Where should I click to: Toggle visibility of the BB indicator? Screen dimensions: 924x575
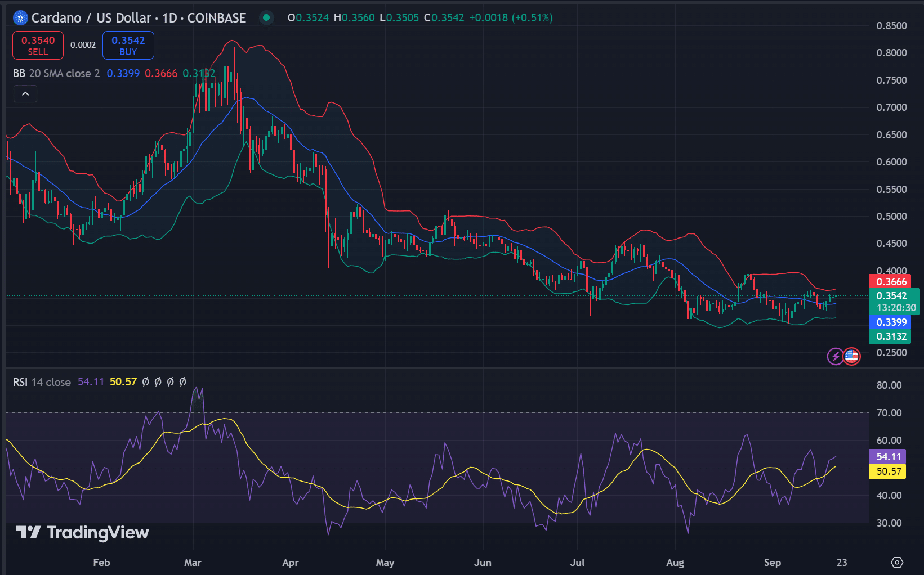click(x=19, y=73)
